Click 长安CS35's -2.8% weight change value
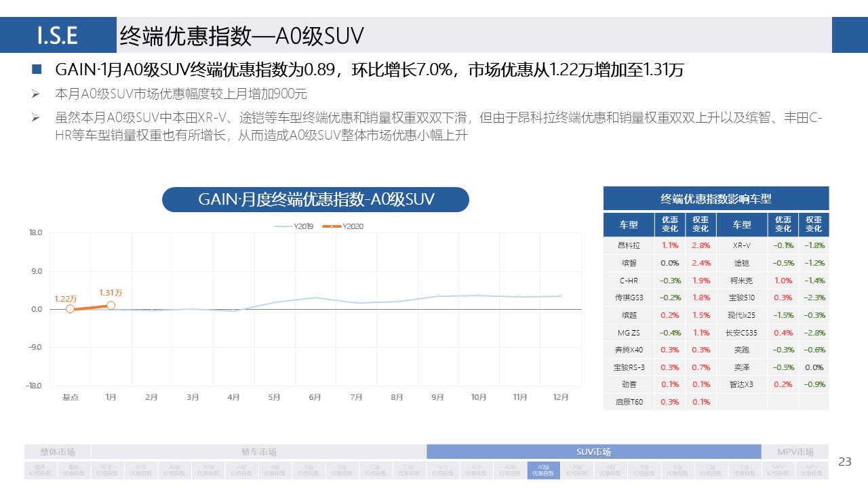 point(814,333)
